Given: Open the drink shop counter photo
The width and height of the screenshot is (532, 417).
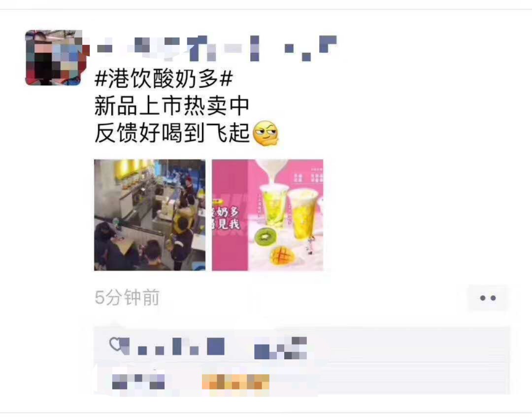Looking at the screenshot, I should 150,215.
